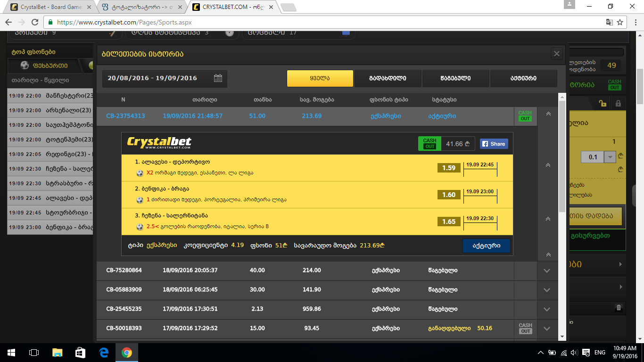The height and width of the screenshot is (362, 644).
Task: Show hidden system tray icons
Action: click(x=541, y=353)
